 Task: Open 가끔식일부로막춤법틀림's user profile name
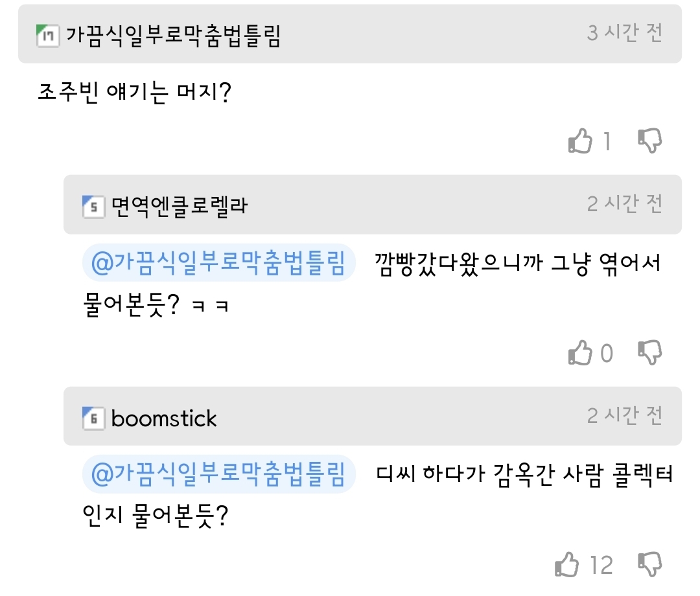pyautogui.click(x=173, y=35)
